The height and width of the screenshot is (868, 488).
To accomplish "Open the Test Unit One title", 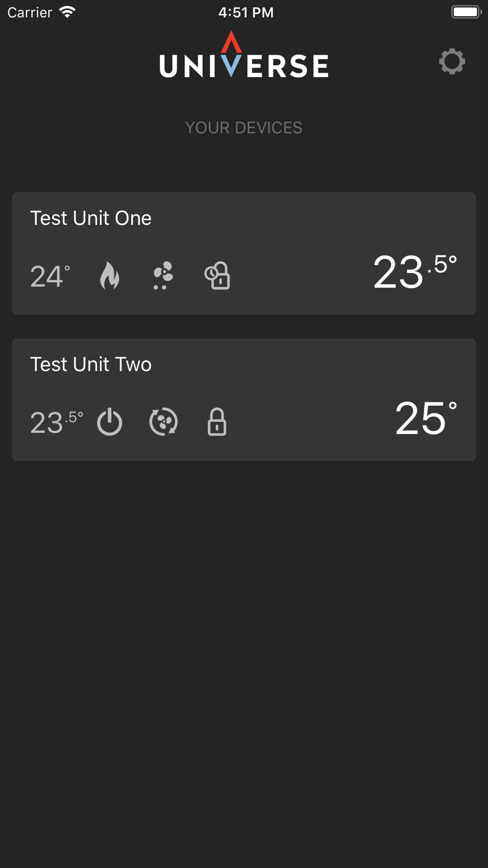I will pyautogui.click(x=91, y=218).
